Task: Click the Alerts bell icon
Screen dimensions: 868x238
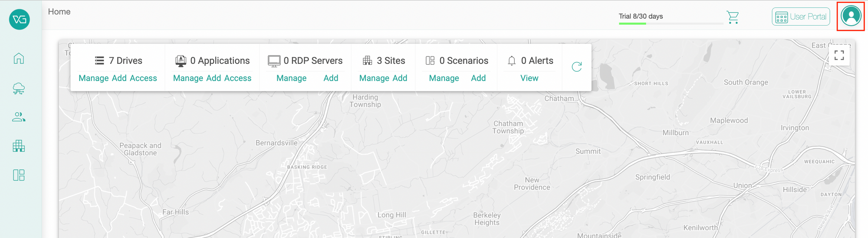Action: coord(512,61)
